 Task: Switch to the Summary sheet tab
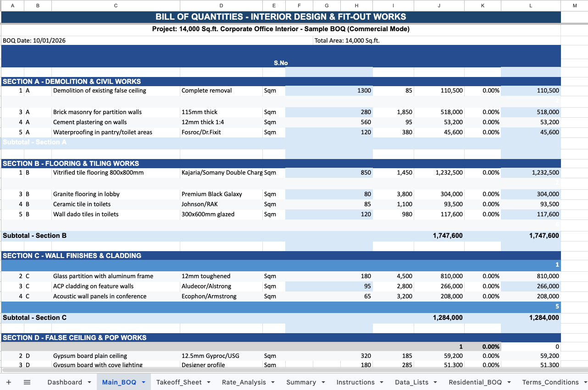tap(301, 382)
